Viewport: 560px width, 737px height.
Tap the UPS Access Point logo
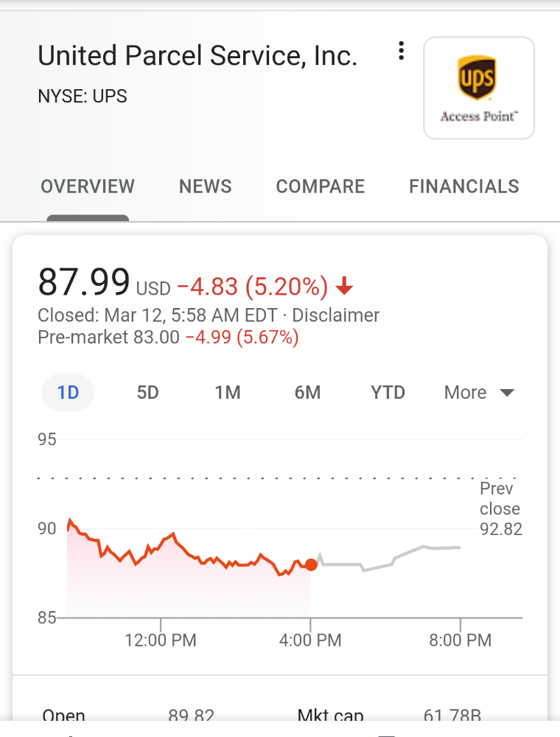pyautogui.click(x=479, y=88)
